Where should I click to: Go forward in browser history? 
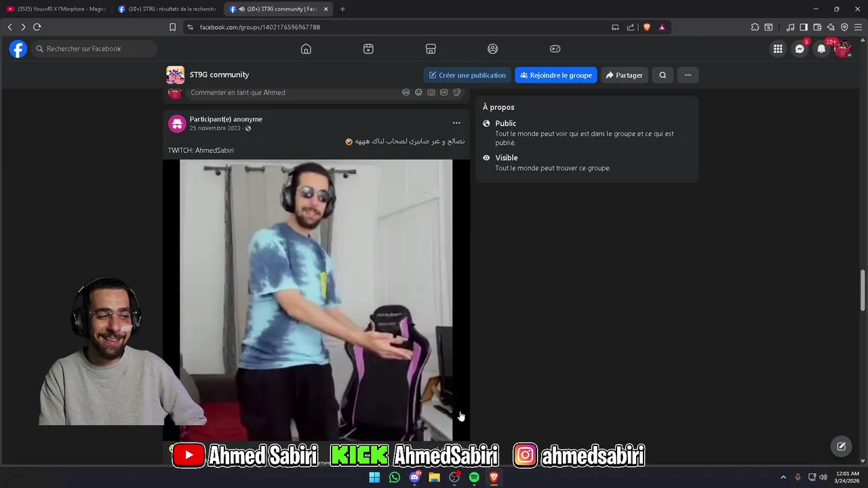pos(23,27)
